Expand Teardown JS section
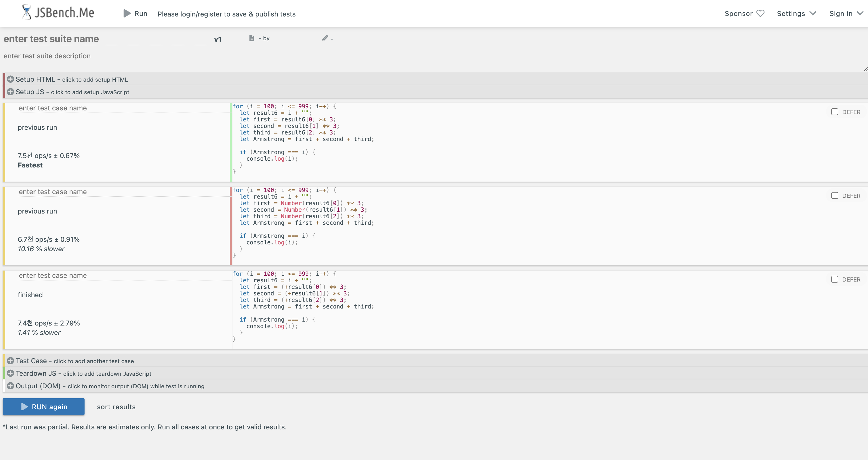868x460 pixels. [10, 373]
